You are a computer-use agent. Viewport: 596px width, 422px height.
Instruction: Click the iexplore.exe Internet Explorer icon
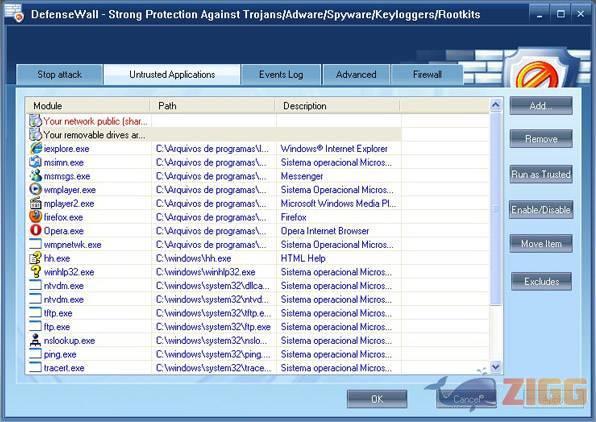coord(35,148)
